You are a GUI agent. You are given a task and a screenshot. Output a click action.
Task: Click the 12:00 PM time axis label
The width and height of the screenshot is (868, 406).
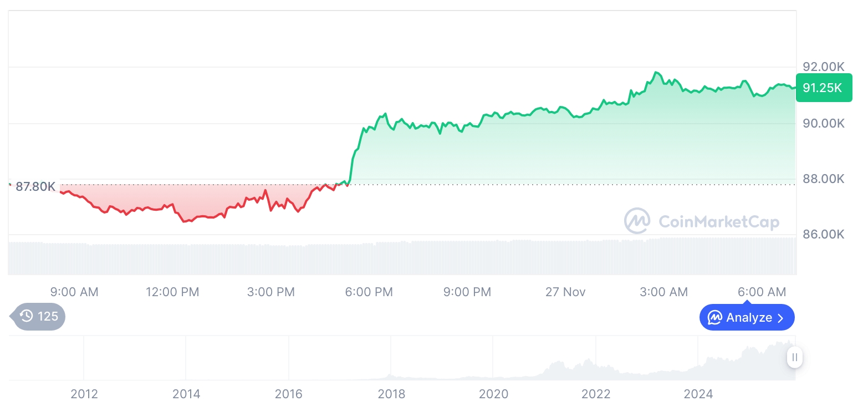click(x=172, y=292)
